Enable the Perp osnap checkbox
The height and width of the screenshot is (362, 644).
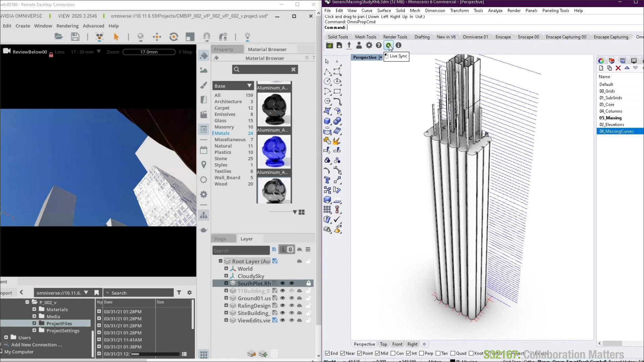click(x=422, y=353)
